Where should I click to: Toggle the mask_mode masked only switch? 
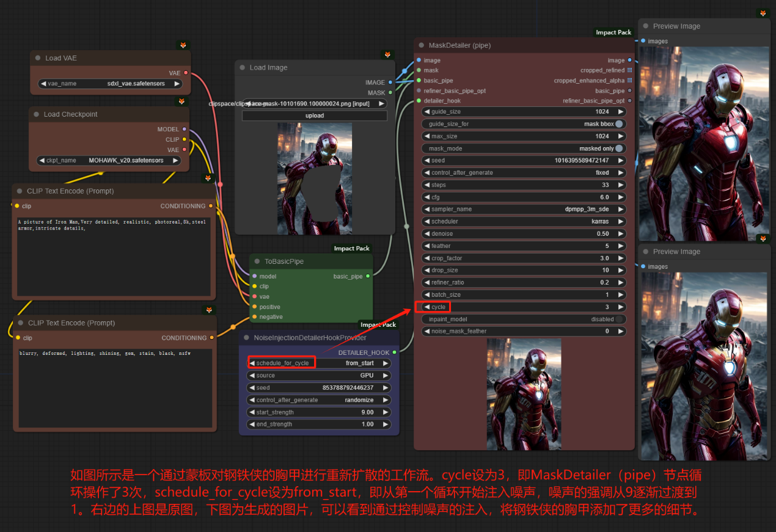[619, 148]
